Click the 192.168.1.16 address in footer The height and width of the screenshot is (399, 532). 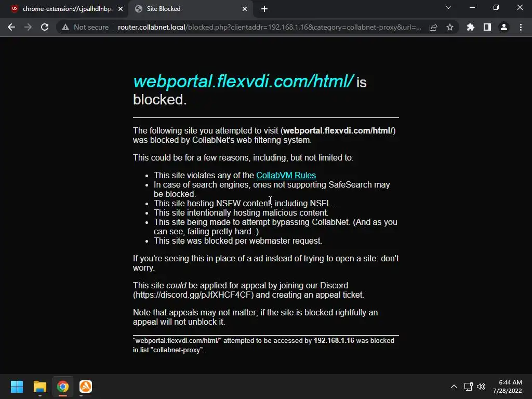pos(334,340)
